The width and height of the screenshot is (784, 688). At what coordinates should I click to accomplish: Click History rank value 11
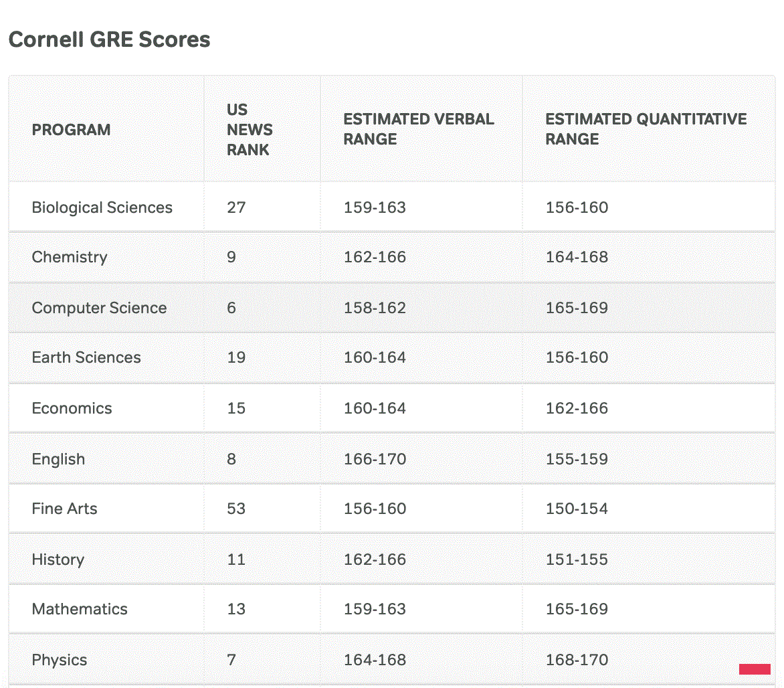pyautogui.click(x=237, y=560)
